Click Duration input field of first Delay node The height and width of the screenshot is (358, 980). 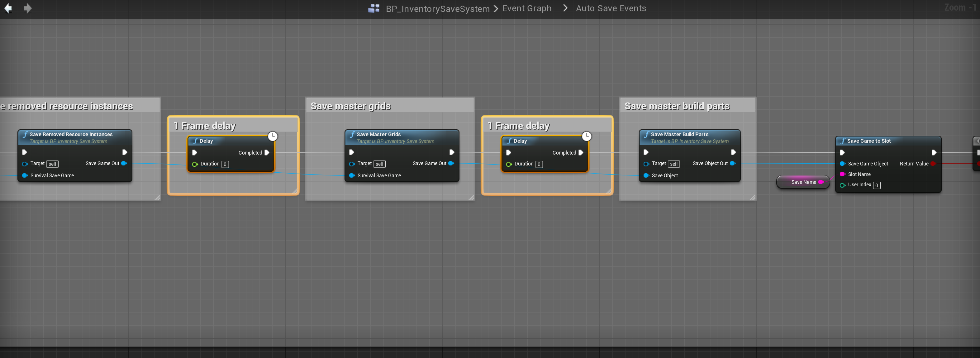pos(225,164)
